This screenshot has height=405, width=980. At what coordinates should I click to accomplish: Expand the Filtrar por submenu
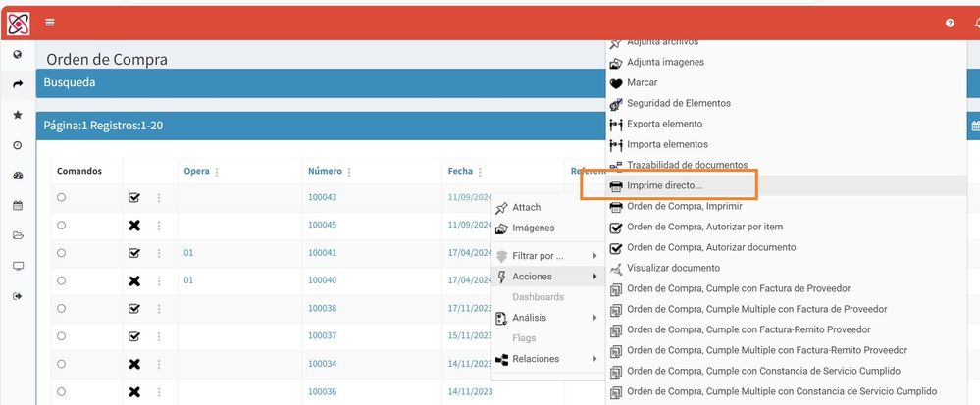(548, 256)
